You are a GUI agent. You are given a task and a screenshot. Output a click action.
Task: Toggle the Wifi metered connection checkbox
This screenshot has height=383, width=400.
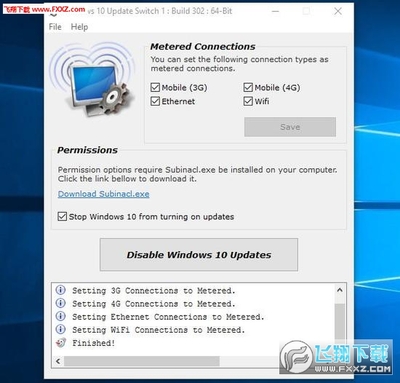248,101
